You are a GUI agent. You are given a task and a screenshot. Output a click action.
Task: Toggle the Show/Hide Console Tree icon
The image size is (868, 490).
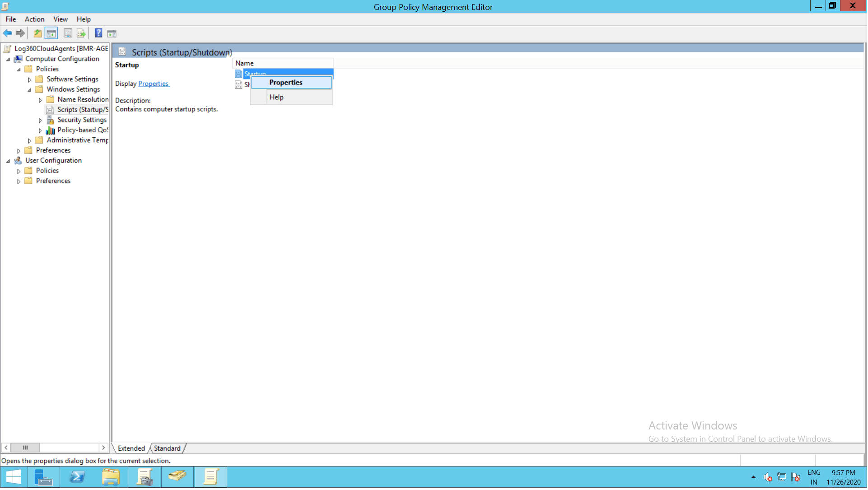pyautogui.click(x=51, y=33)
